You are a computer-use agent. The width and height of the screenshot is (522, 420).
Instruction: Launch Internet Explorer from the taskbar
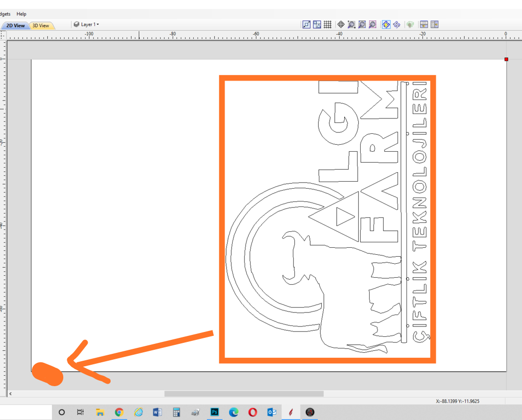coord(138,413)
